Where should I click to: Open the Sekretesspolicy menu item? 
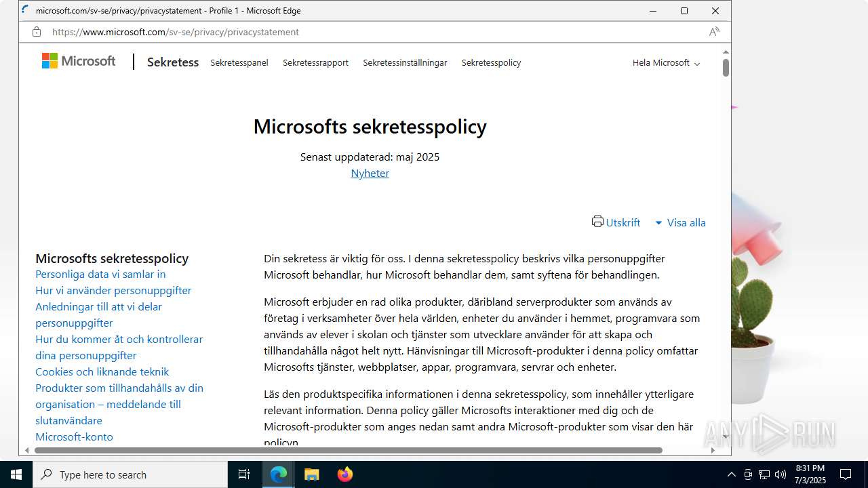click(x=491, y=62)
